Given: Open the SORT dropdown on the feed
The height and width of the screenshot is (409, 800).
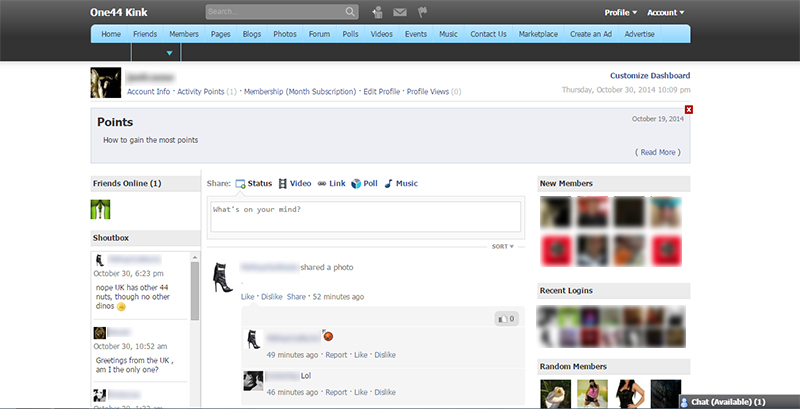Looking at the screenshot, I should pyautogui.click(x=503, y=246).
